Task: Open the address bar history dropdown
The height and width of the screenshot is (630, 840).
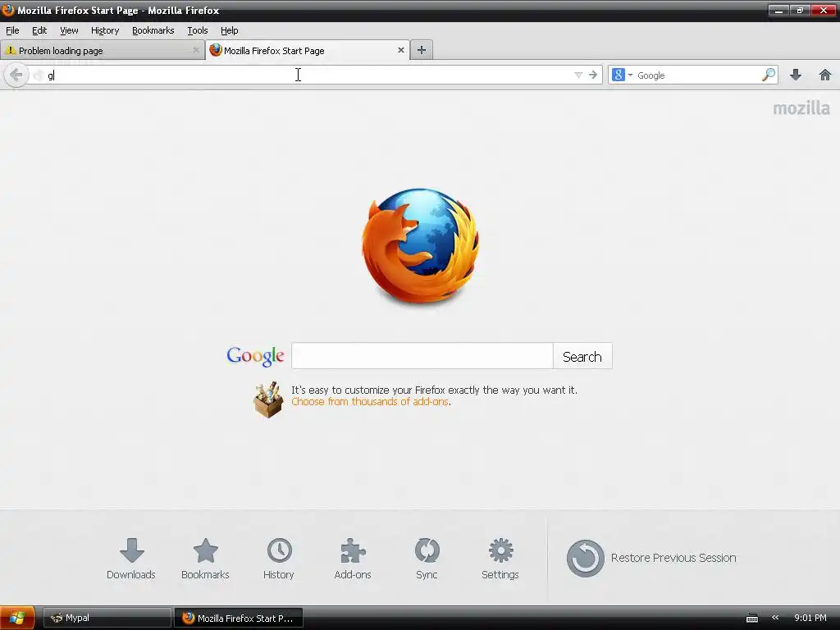Action: [x=578, y=75]
